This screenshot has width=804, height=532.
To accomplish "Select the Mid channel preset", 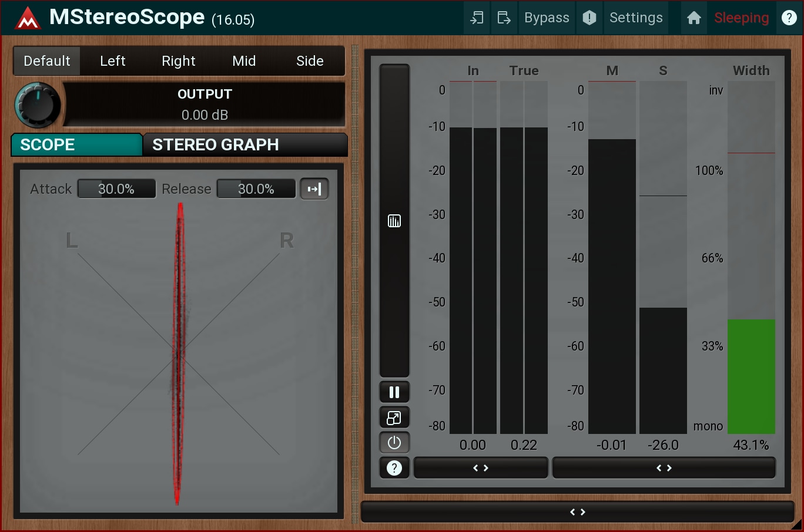I will coord(244,61).
